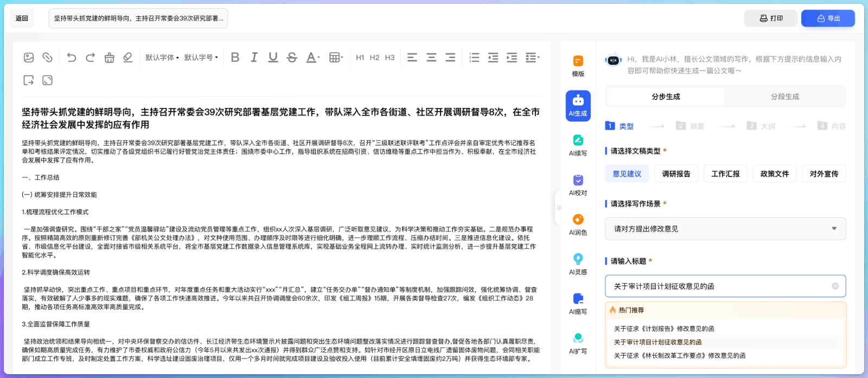Open the AI校对 proofreading tool
This screenshot has height=378, width=868.
tap(578, 185)
